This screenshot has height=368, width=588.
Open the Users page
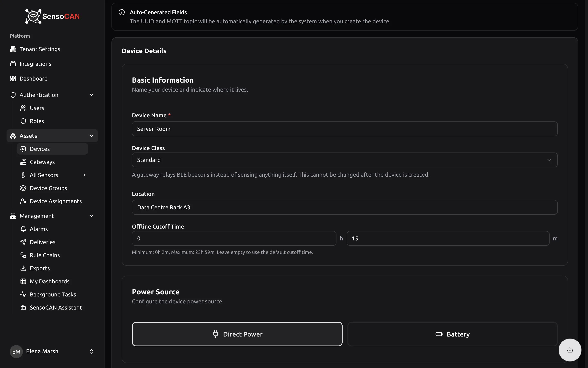[x=52, y=108]
